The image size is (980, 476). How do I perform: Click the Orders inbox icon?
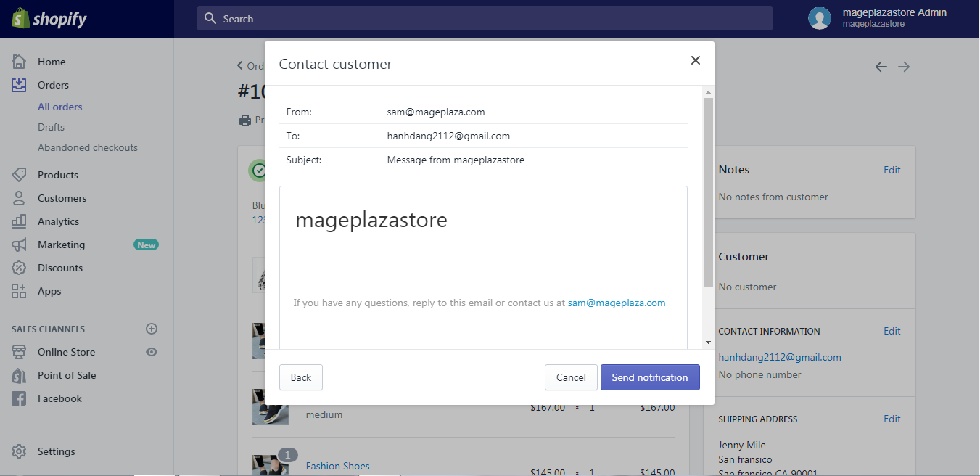pos(19,85)
